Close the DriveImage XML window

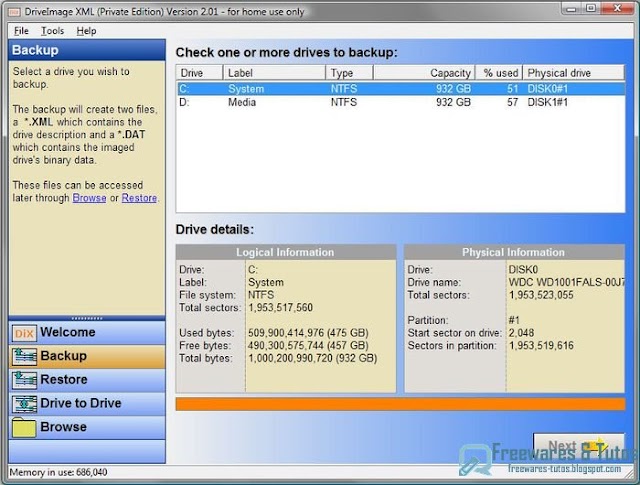[x=617, y=8]
